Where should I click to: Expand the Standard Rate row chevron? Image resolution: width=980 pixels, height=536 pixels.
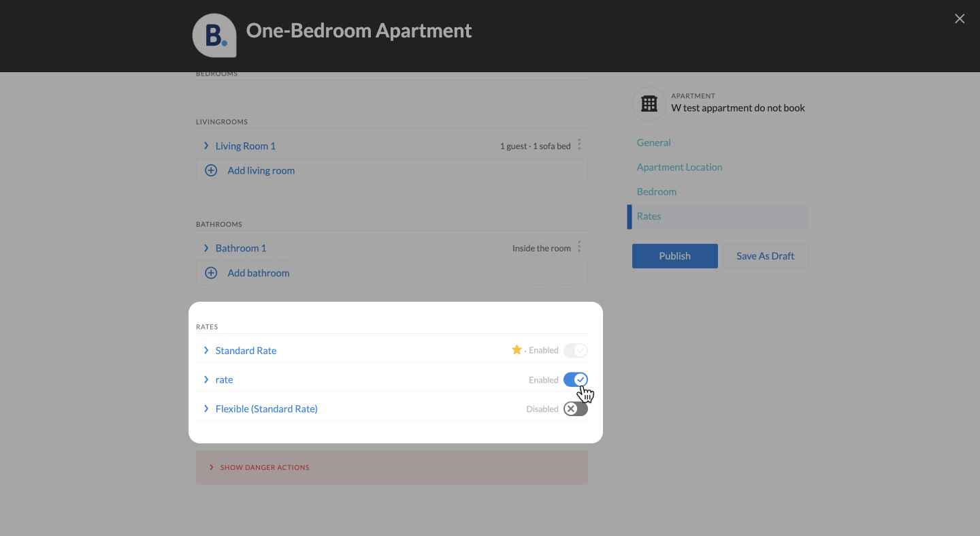pos(206,350)
